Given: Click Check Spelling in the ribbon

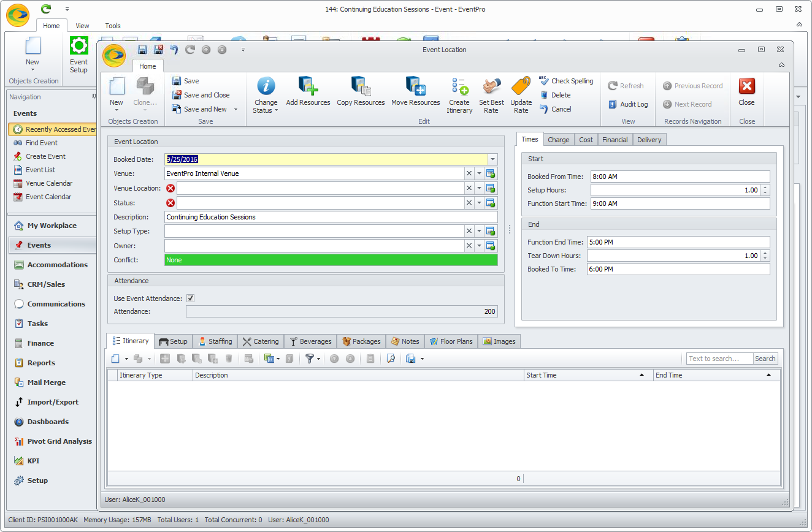Looking at the screenshot, I should [x=566, y=81].
